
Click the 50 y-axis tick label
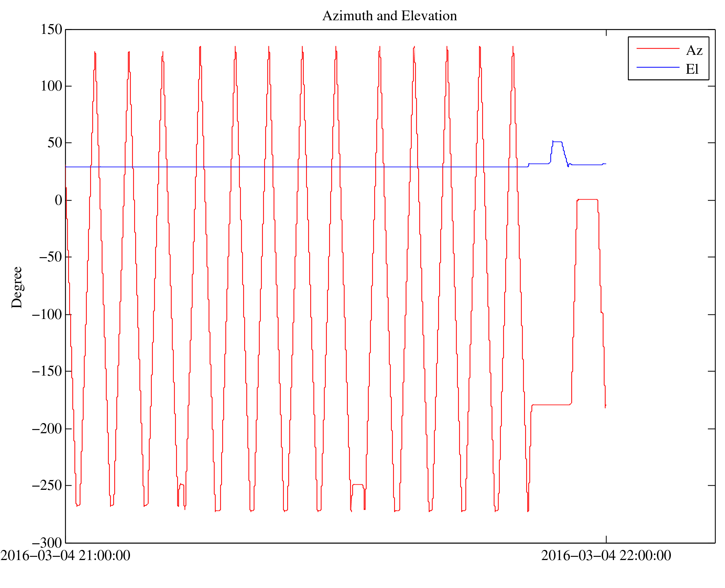point(55,143)
